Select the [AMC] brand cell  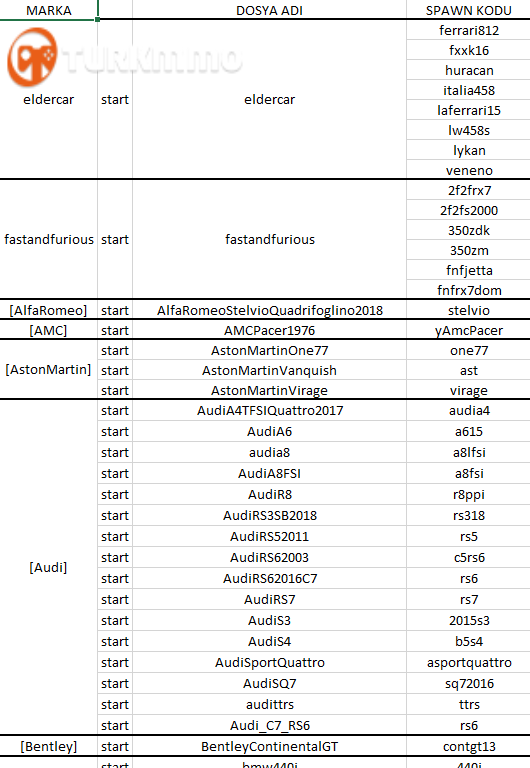pyautogui.click(x=48, y=330)
